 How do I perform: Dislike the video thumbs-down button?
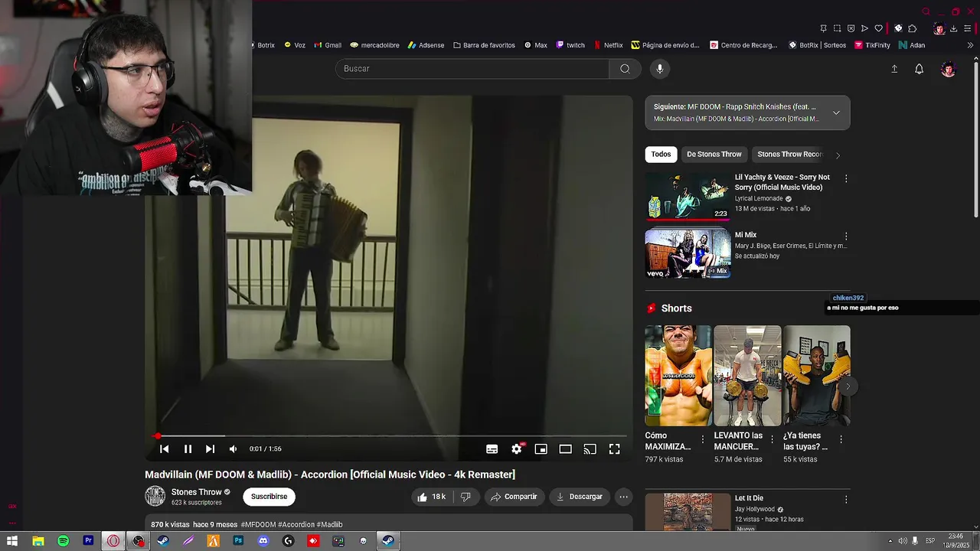pos(465,497)
